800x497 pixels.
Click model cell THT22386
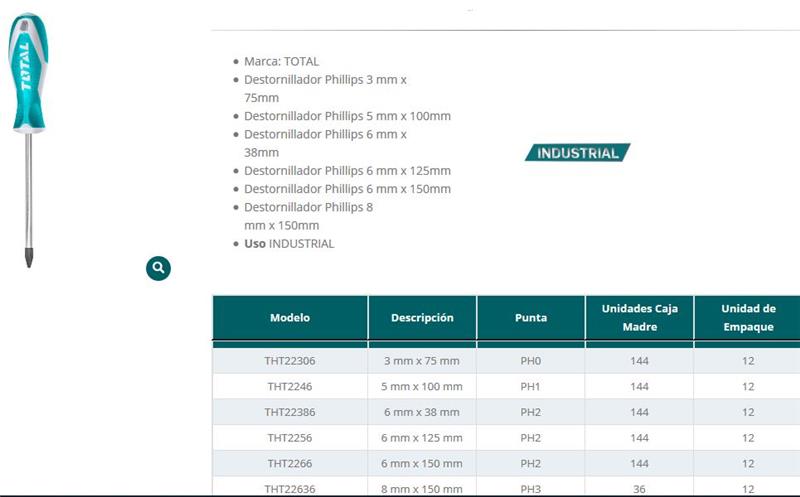tap(290, 412)
